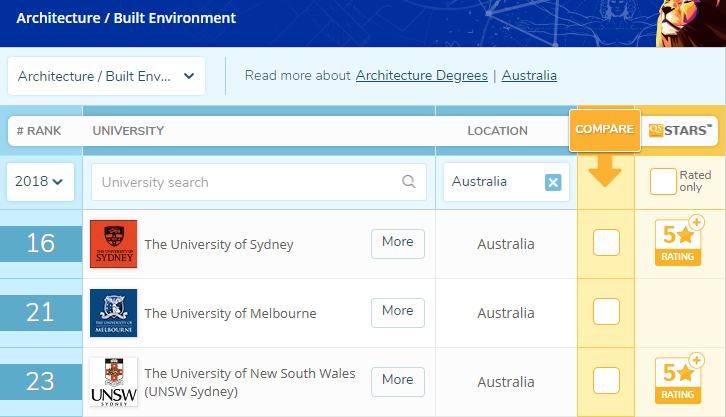This screenshot has width=726, height=417.
Task: Click University of Sydney logo
Action: [x=113, y=244]
